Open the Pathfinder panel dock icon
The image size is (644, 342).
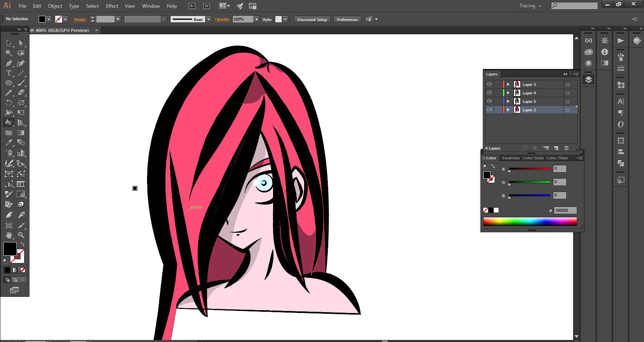[621, 163]
